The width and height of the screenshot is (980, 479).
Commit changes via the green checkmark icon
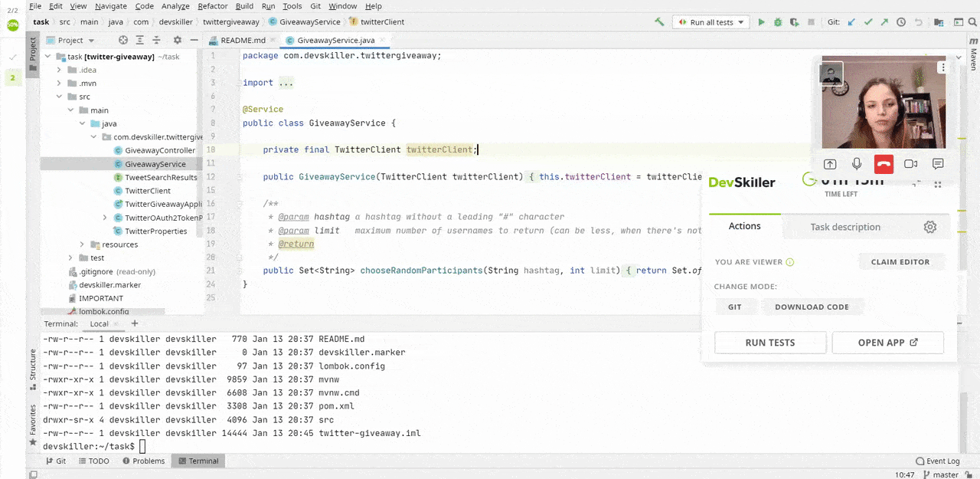click(x=869, y=21)
